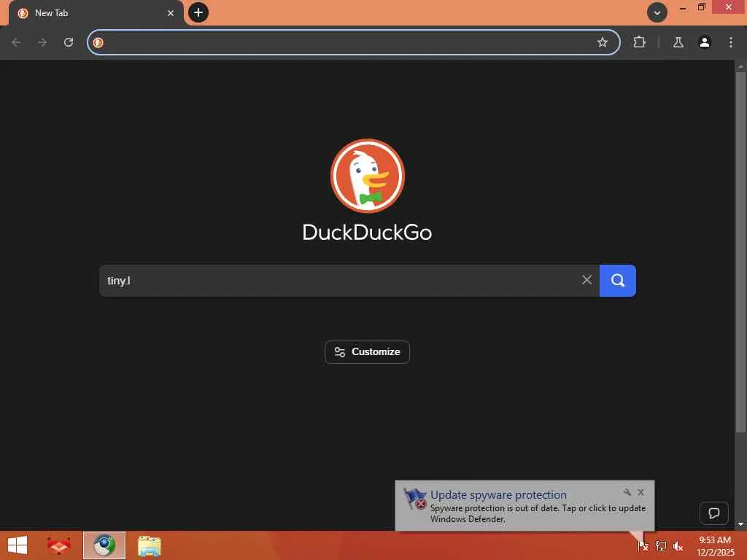Click the muted volume tray icon
Screen dimensions: 747x560
(678, 545)
